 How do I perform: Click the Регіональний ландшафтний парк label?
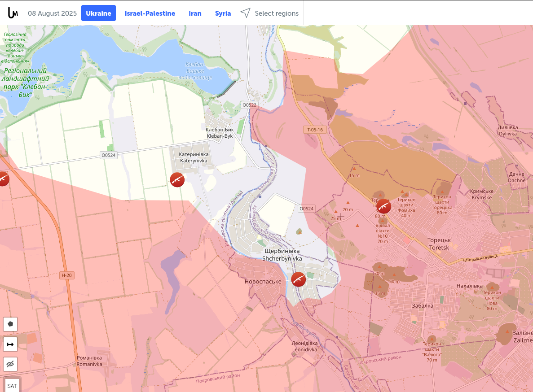pyautogui.click(x=26, y=83)
